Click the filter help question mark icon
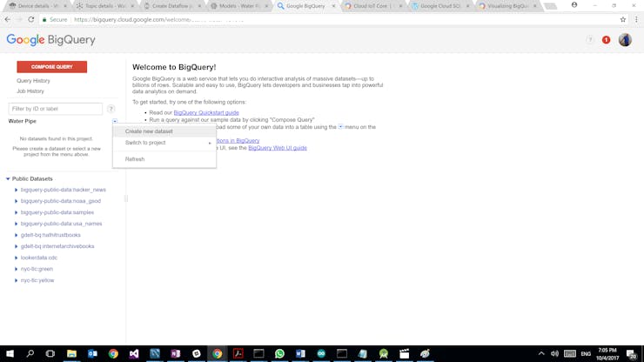Image resolution: width=644 pixels, height=362 pixels. tap(111, 109)
